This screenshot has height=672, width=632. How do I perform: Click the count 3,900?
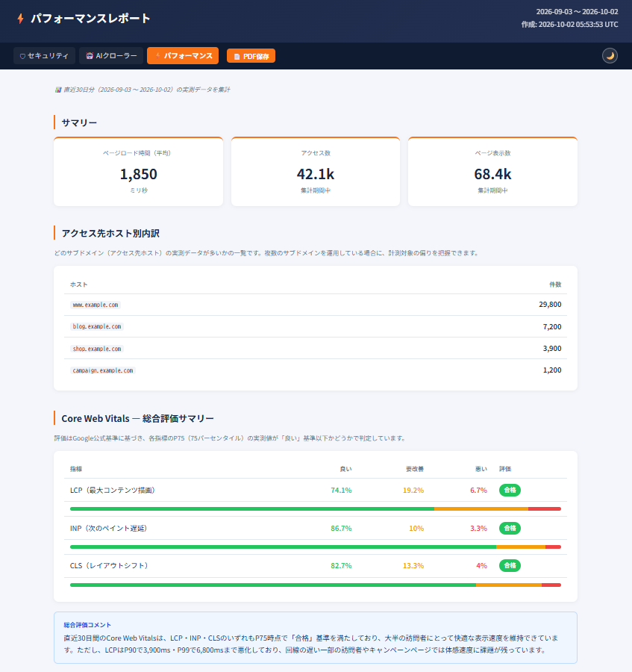click(x=552, y=349)
